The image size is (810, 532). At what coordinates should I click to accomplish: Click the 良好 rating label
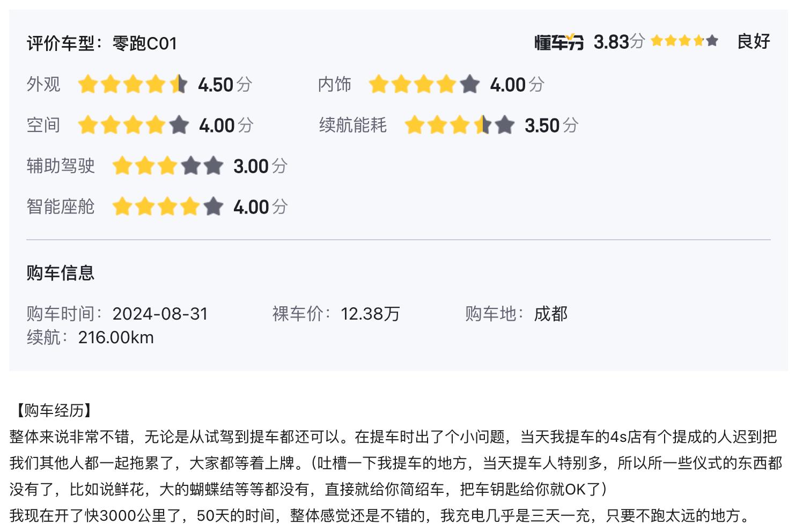tap(753, 41)
